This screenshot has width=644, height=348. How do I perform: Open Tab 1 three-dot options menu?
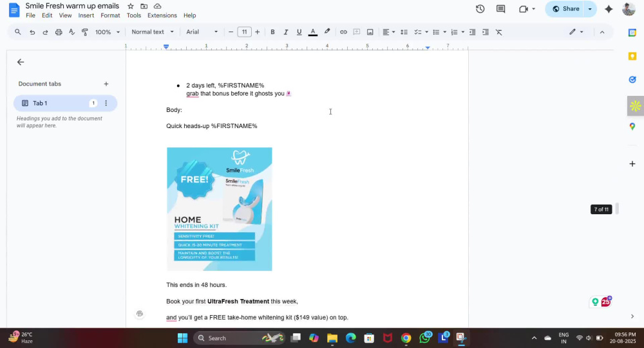click(x=106, y=103)
